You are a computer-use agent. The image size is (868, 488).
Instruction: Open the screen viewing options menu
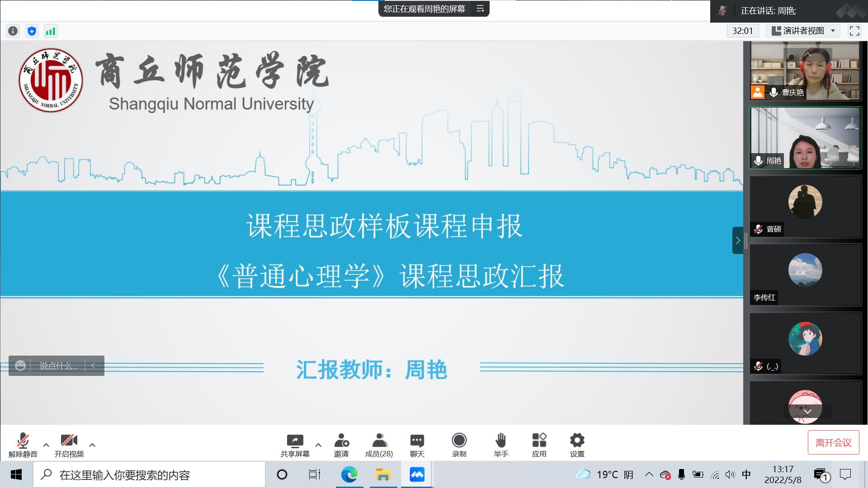tap(480, 9)
